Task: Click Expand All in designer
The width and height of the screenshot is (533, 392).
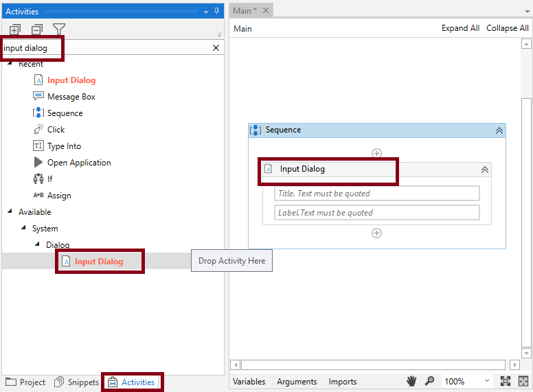Action: coord(461,28)
